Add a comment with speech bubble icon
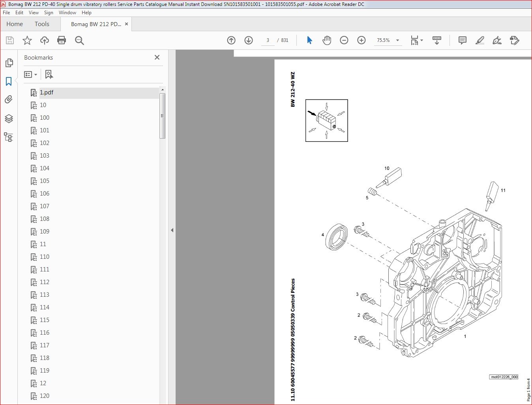The width and height of the screenshot is (532, 405). coord(463,40)
